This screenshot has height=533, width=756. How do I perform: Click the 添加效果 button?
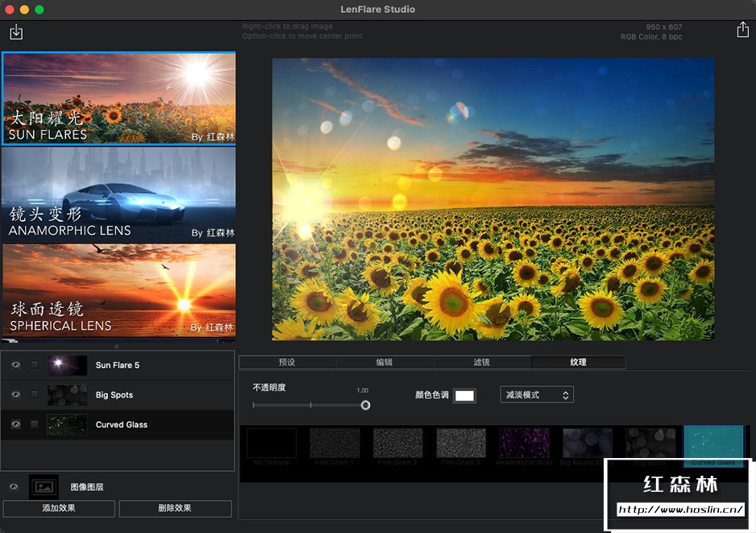59,508
